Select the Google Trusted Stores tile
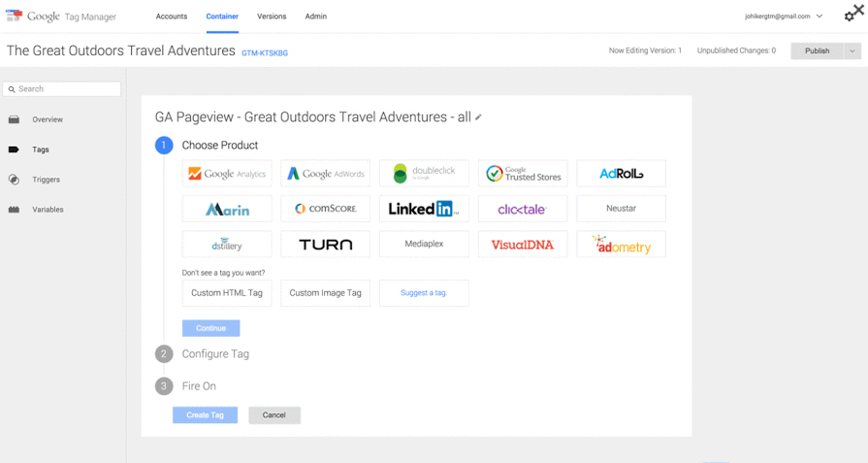 [523, 174]
